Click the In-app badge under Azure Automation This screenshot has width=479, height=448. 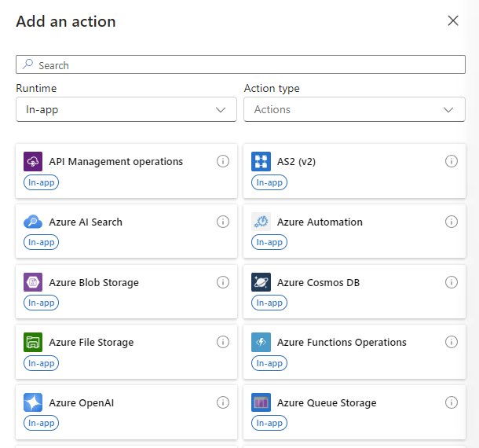[x=269, y=243]
